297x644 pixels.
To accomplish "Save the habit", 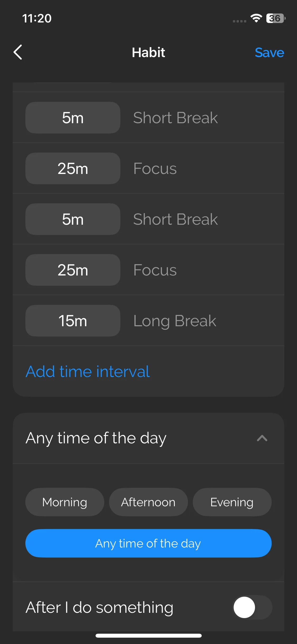I will pos(269,52).
